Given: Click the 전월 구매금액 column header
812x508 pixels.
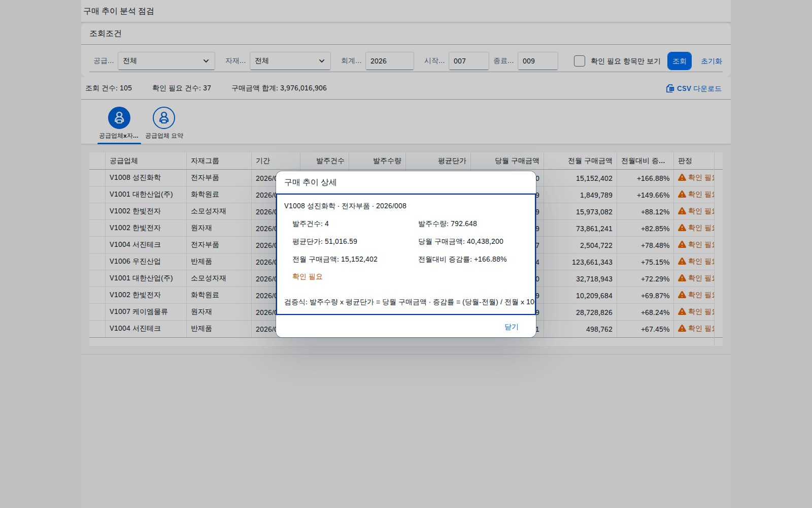Looking at the screenshot, I should tap(581, 161).
